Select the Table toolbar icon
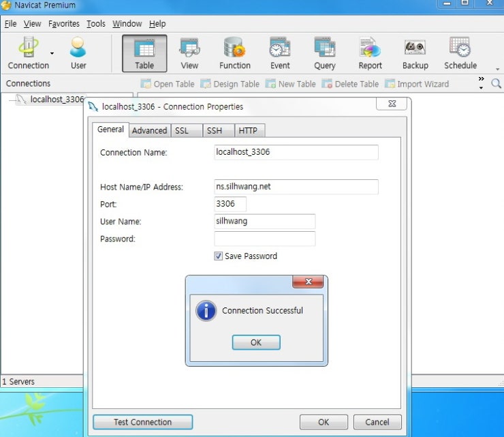Screen dimensions: 504x437 click(144, 53)
